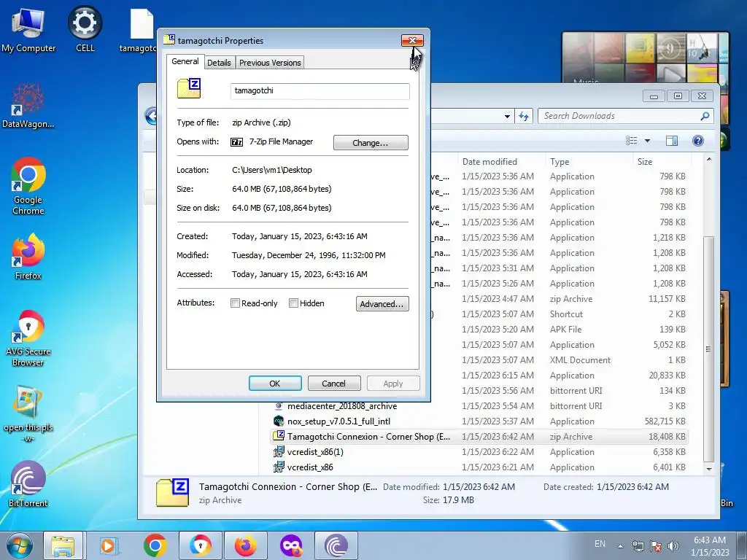This screenshot has height=560, width=747.
Task: Click the 582,715 KB size cell
Action: (x=665, y=421)
